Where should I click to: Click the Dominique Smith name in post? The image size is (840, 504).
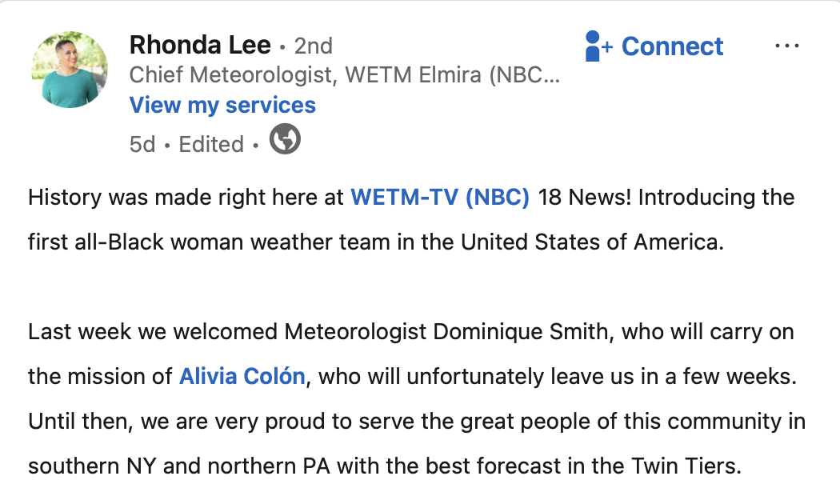[520, 331]
